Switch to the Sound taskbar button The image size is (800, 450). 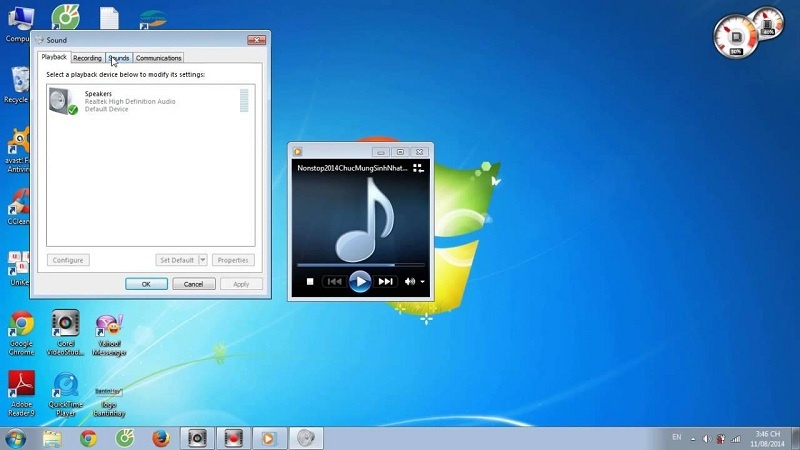306,439
